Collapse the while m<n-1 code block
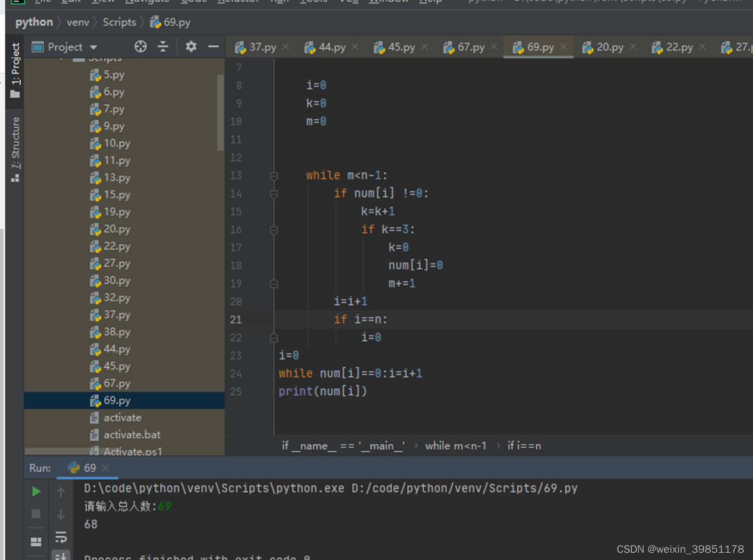 tap(274, 176)
